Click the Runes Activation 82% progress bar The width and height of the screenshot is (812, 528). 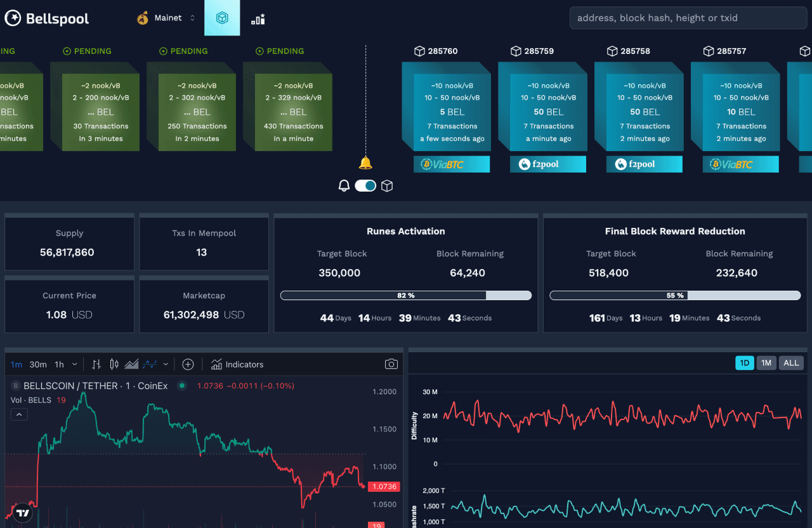[x=406, y=295]
